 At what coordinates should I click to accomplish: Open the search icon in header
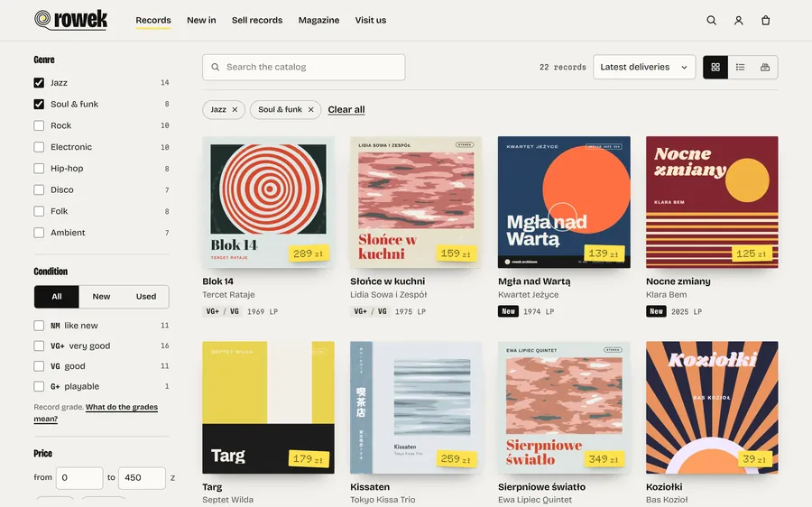712,20
